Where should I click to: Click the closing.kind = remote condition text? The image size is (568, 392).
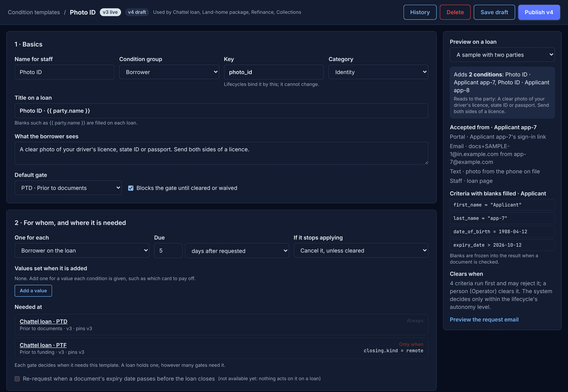(393, 351)
